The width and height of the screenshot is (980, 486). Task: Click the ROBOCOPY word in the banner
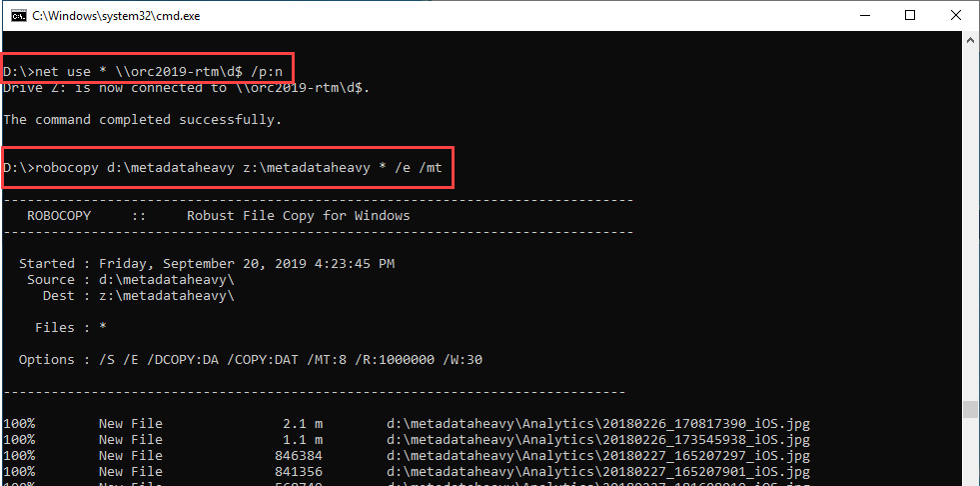tap(59, 216)
